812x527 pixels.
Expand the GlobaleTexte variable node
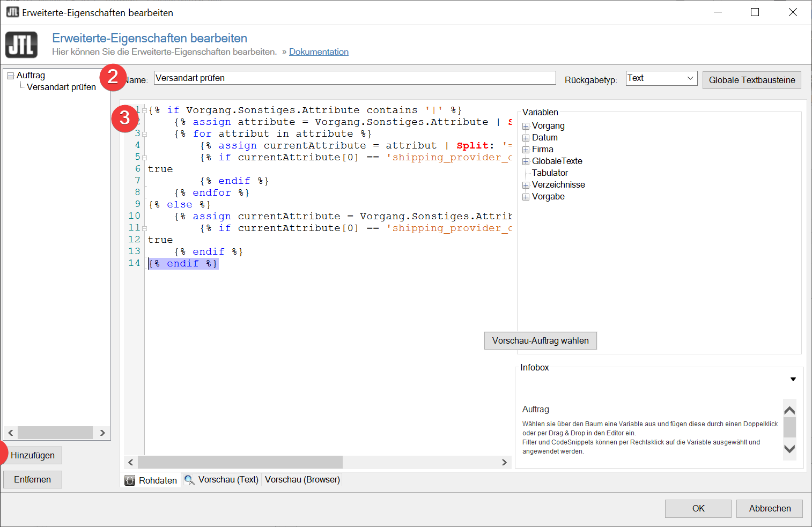(x=526, y=162)
